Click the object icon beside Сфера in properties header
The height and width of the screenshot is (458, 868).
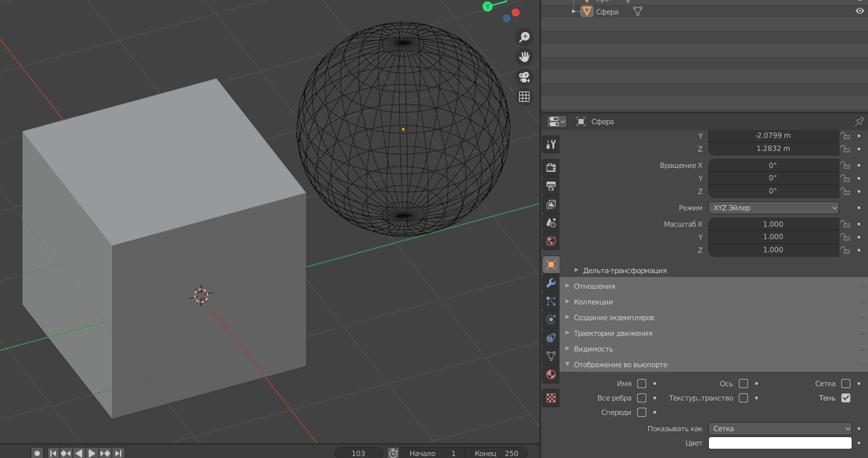click(581, 122)
